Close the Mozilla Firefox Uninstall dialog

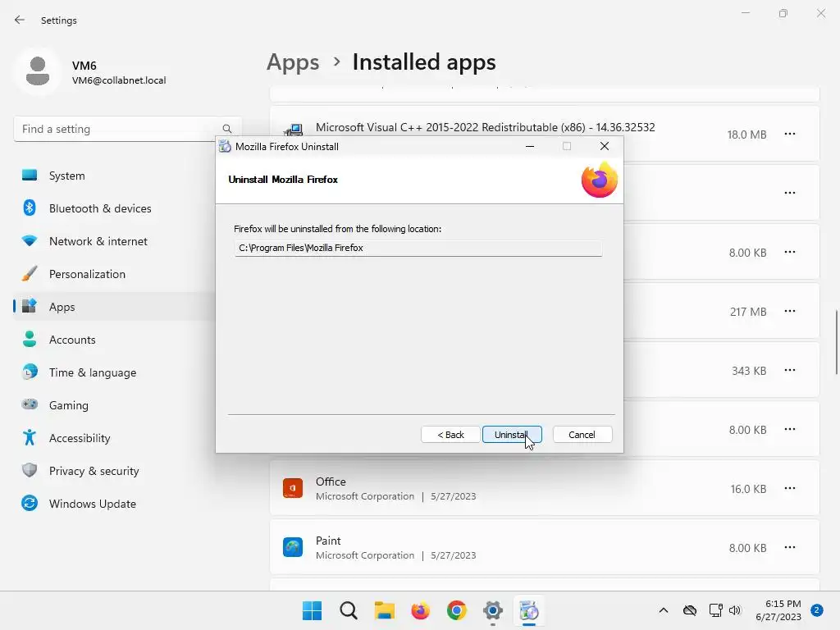coord(605,146)
